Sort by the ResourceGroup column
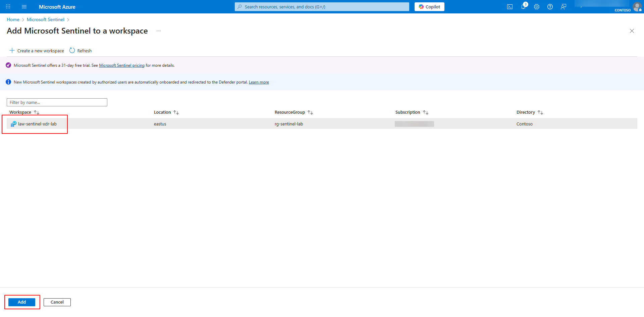Image resolution: width=644 pixels, height=317 pixels. [x=294, y=112]
